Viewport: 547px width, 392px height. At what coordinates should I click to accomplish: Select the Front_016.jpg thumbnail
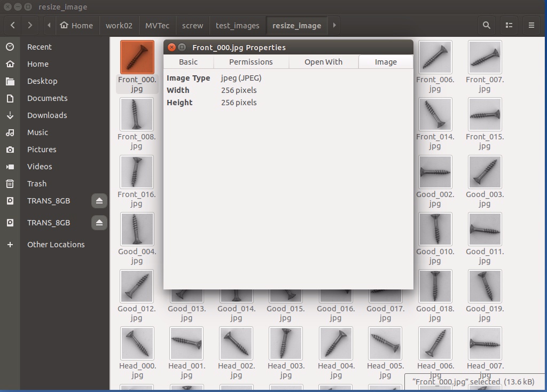137,172
